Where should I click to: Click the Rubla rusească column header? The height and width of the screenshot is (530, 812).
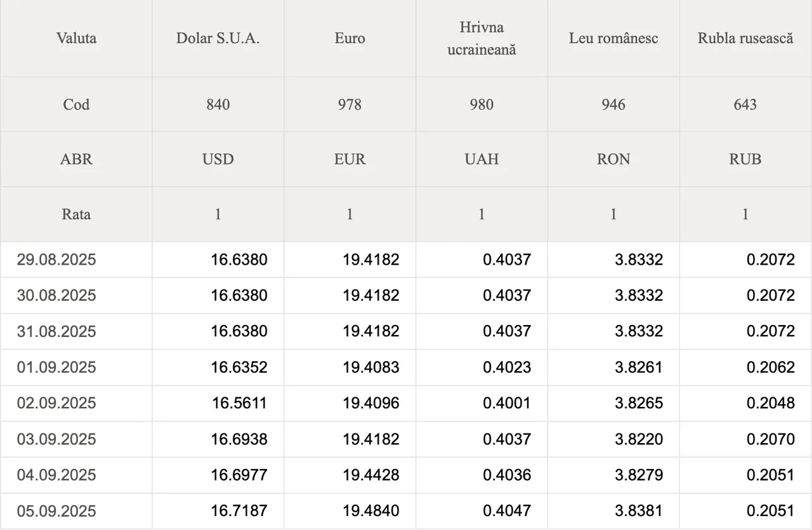(745, 38)
